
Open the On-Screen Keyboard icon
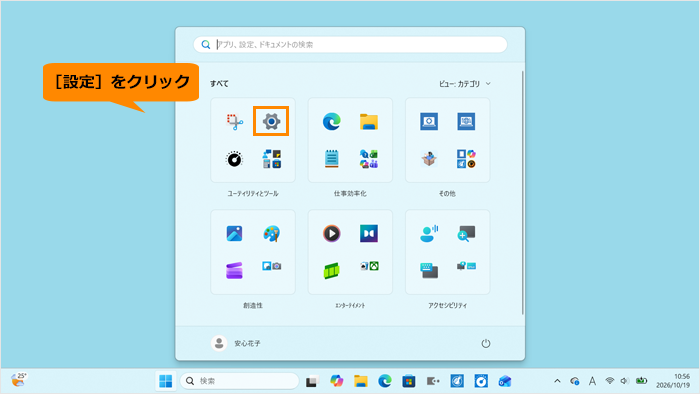tap(429, 270)
